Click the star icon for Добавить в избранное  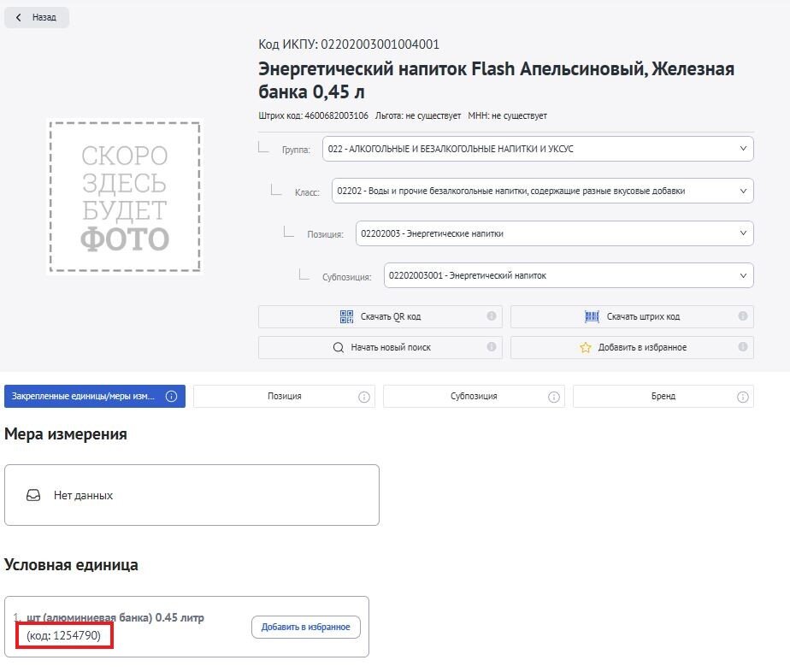[x=585, y=348]
